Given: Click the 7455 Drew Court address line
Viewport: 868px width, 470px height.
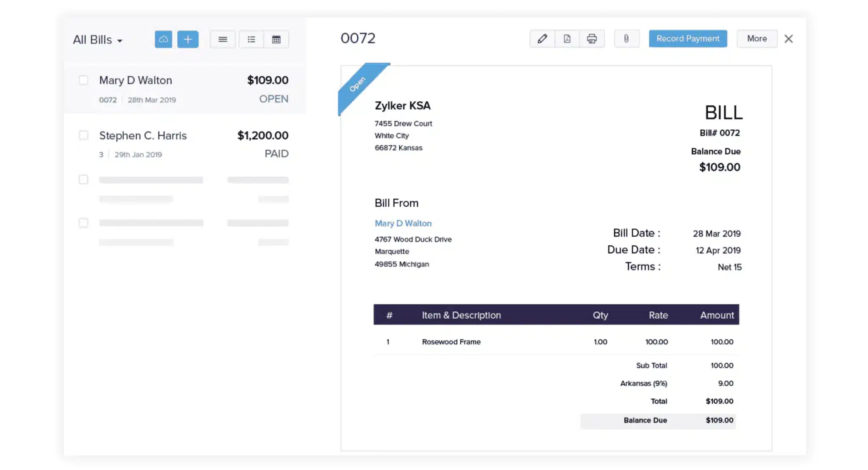Looking at the screenshot, I should point(403,123).
